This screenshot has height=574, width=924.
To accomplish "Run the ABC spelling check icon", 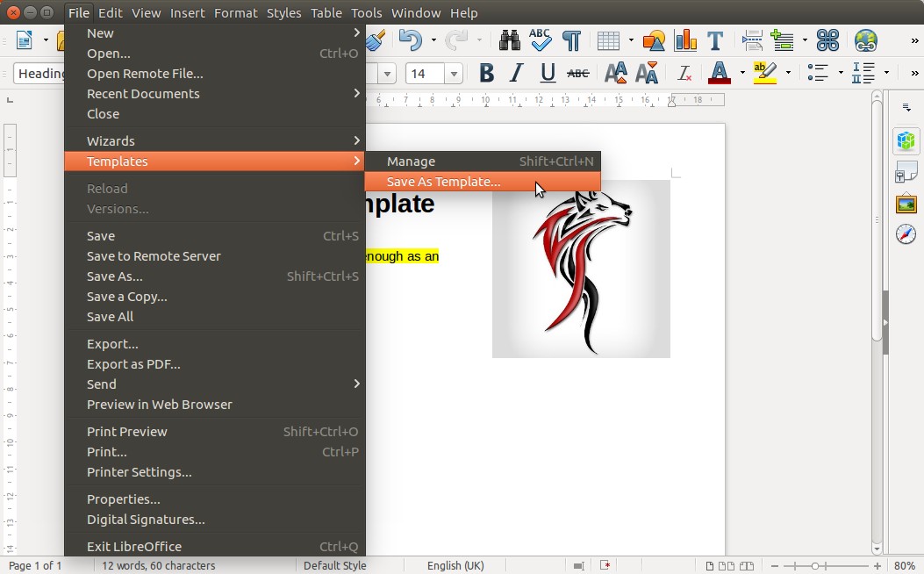I will [540, 40].
